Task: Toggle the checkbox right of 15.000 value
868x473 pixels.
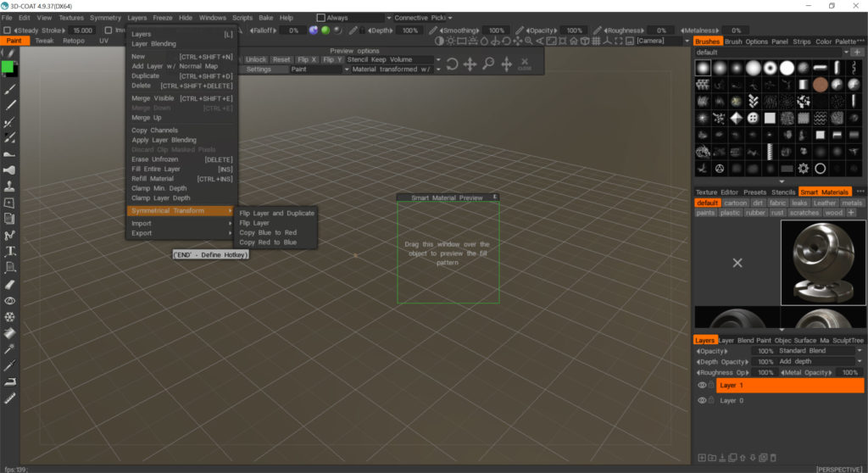Action: [108, 31]
